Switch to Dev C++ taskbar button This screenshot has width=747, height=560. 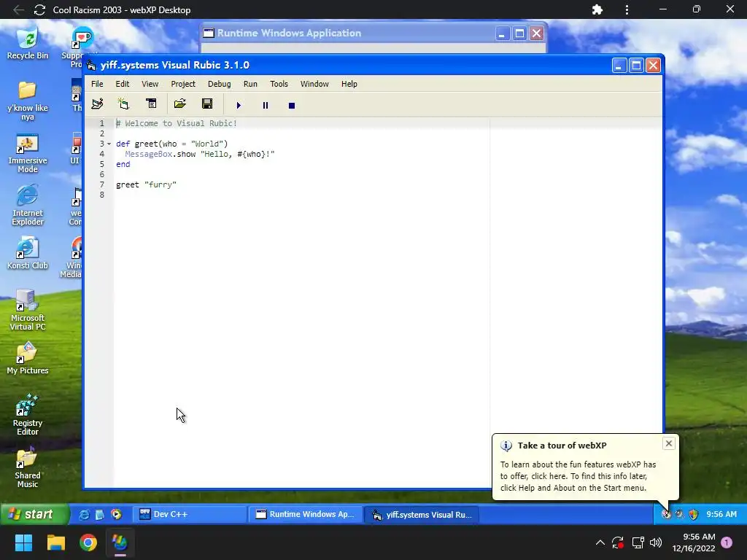189,514
